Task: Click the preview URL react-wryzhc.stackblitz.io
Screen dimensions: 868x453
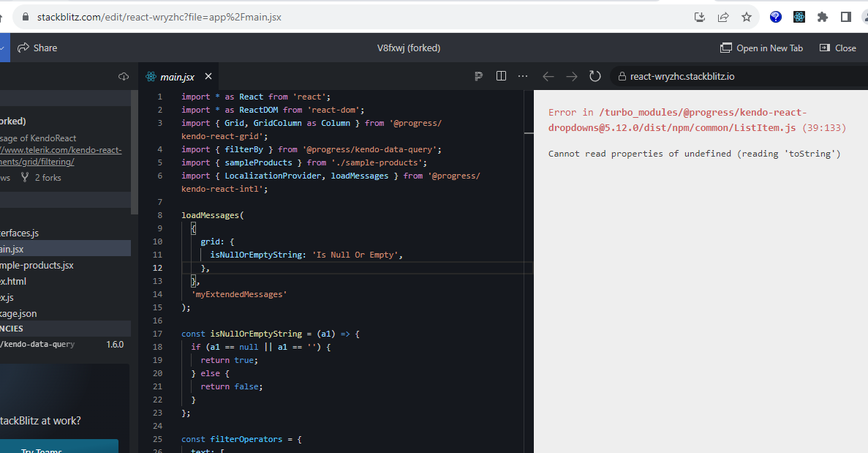Action: tap(682, 76)
